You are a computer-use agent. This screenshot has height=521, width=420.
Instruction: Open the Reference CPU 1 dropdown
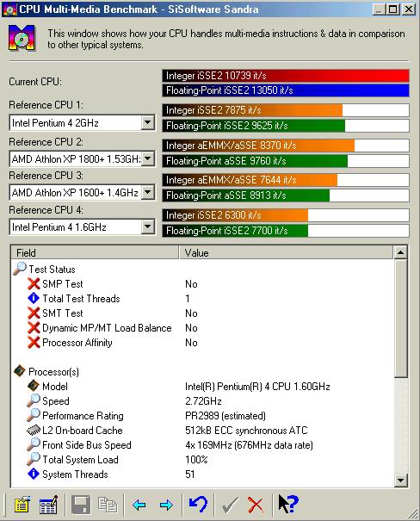148,122
